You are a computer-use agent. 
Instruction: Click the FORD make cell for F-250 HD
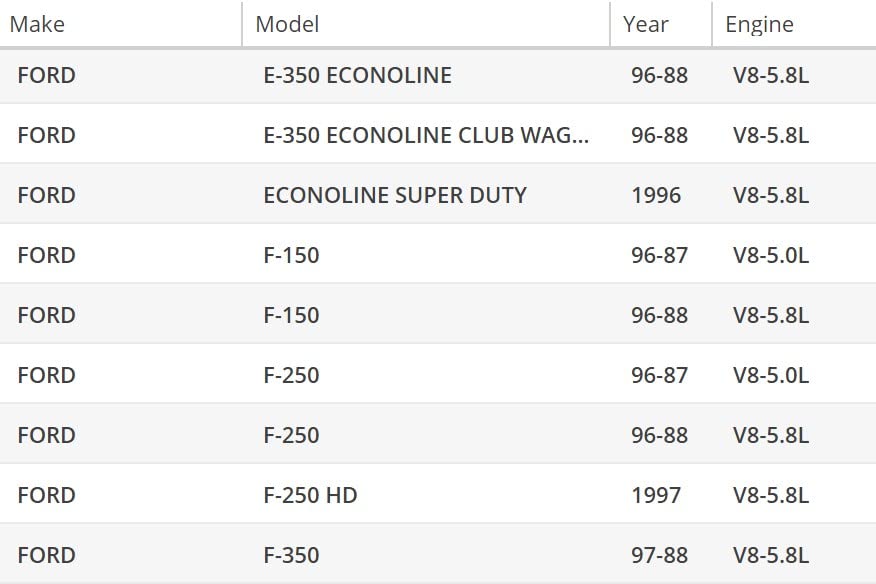(46, 495)
